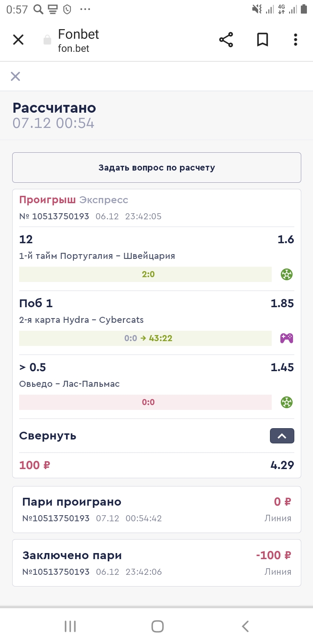Screen dimensions: 313x644
Task: Bookmark this Fonbet page
Action: click(262, 40)
